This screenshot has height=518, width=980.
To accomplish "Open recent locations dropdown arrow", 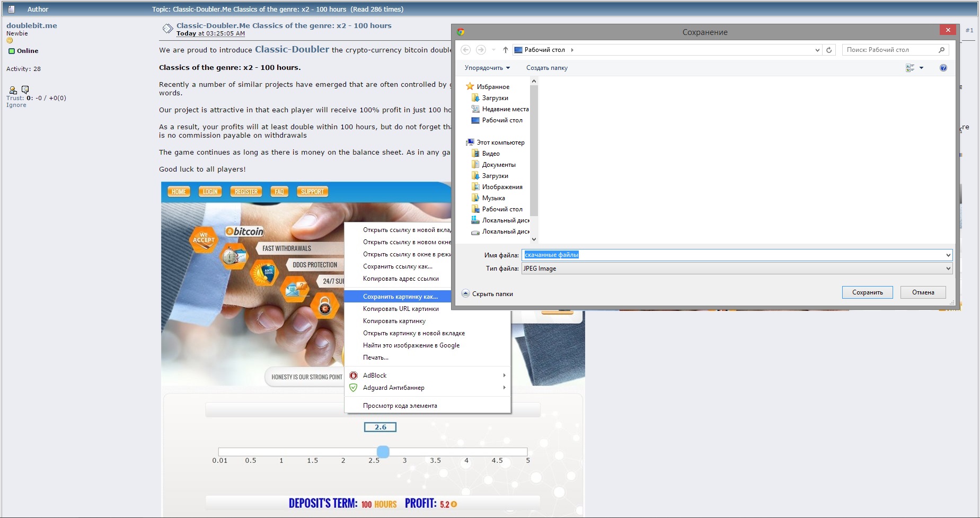I will (x=493, y=50).
